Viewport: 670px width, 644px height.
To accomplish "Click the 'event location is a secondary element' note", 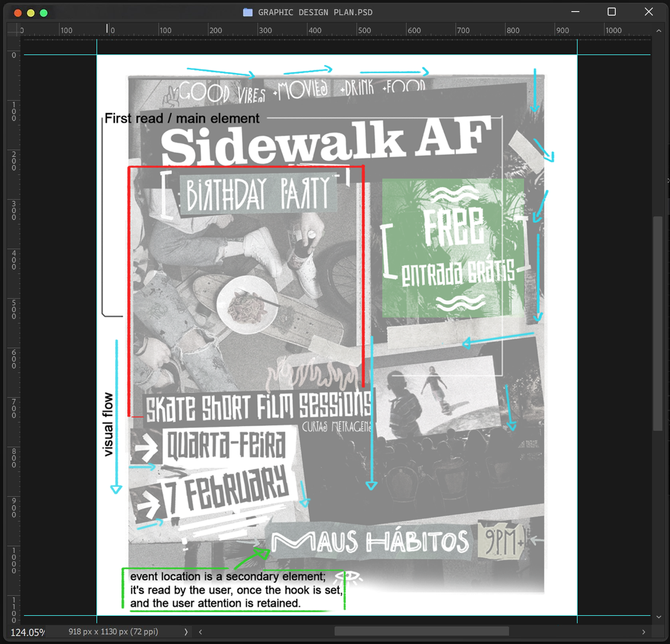I will point(236,590).
